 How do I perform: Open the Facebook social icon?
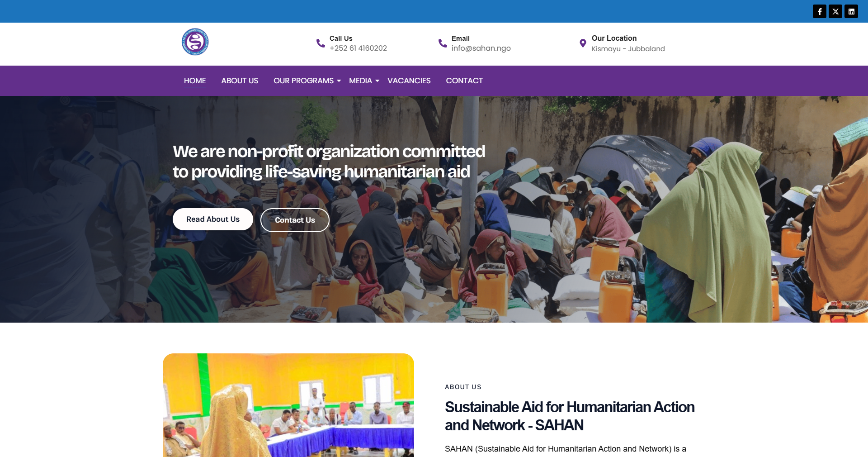[x=819, y=11]
